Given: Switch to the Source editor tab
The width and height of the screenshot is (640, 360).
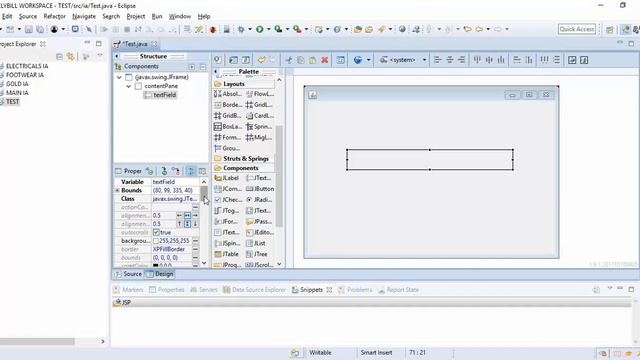Looking at the screenshot, I should point(128,274).
